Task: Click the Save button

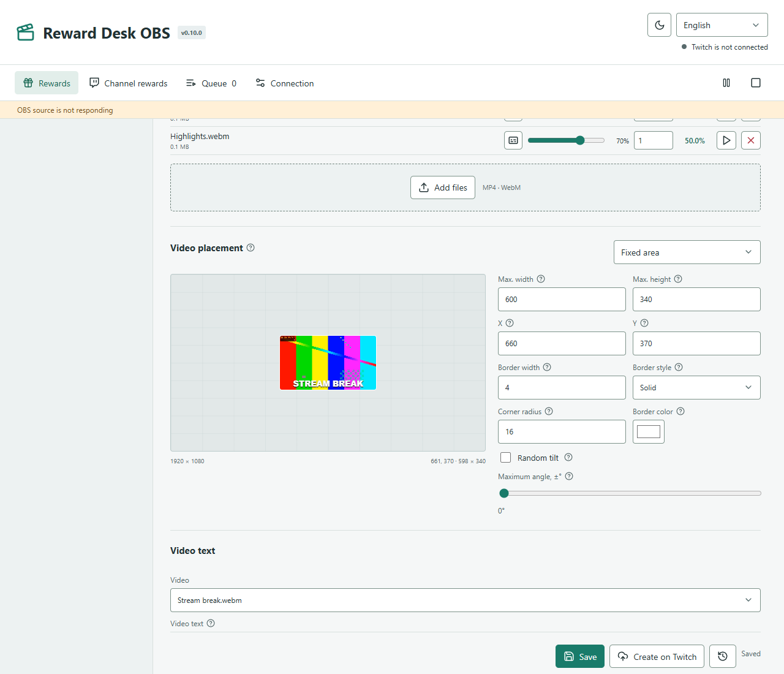Action: pyautogui.click(x=580, y=656)
